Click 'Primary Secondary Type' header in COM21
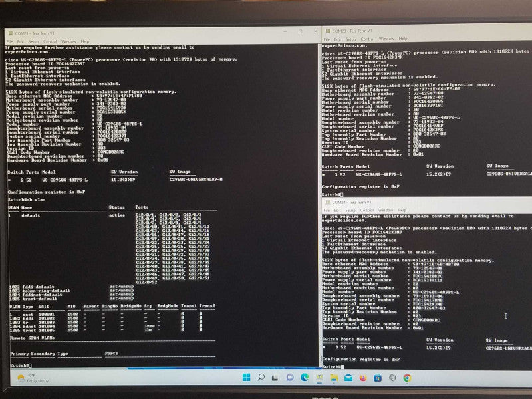This screenshot has height=399, width=532. [x=39, y=354]
